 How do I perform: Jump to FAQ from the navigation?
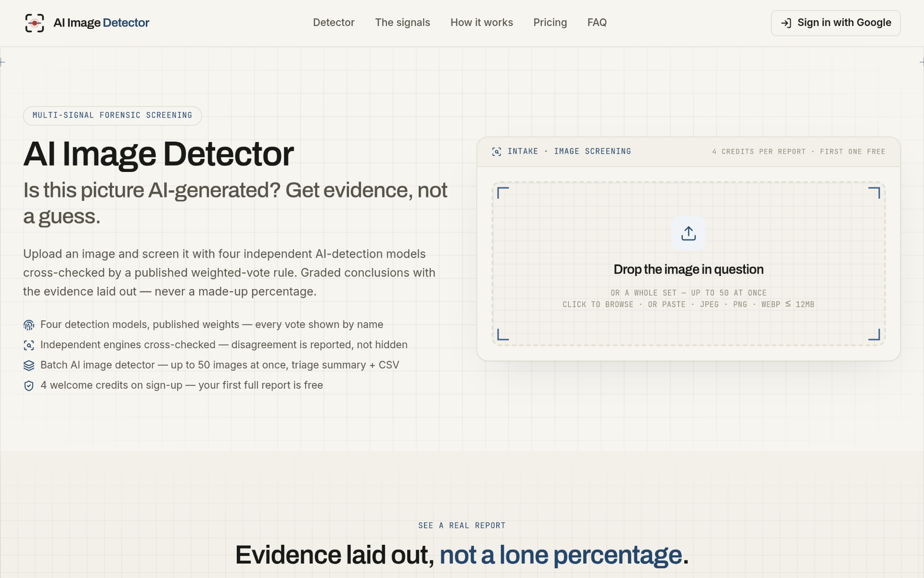(x=597, y=23)
